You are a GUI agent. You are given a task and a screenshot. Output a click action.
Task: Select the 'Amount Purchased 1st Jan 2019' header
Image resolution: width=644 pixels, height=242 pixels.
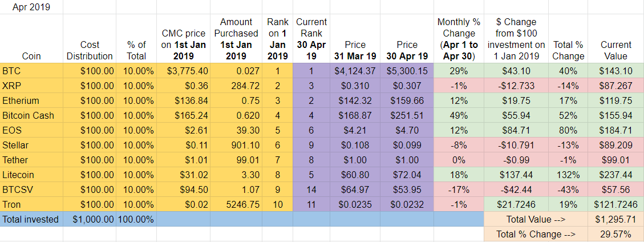[x=236, y=39]
